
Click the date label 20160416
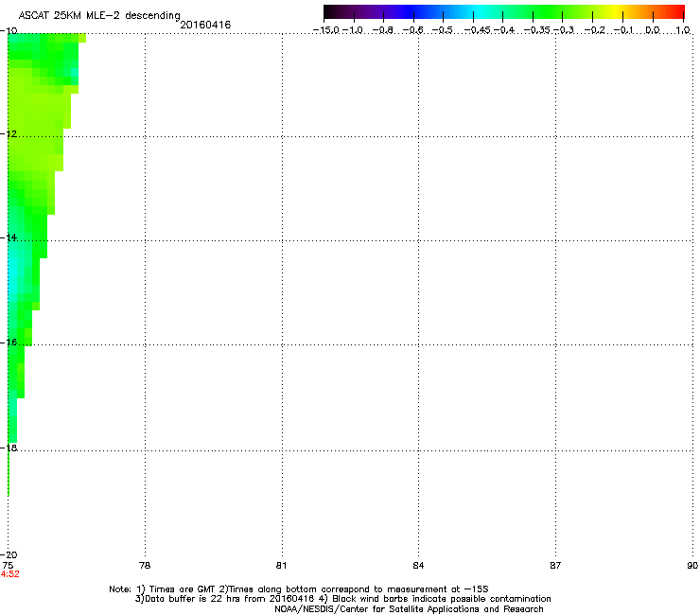205,25
